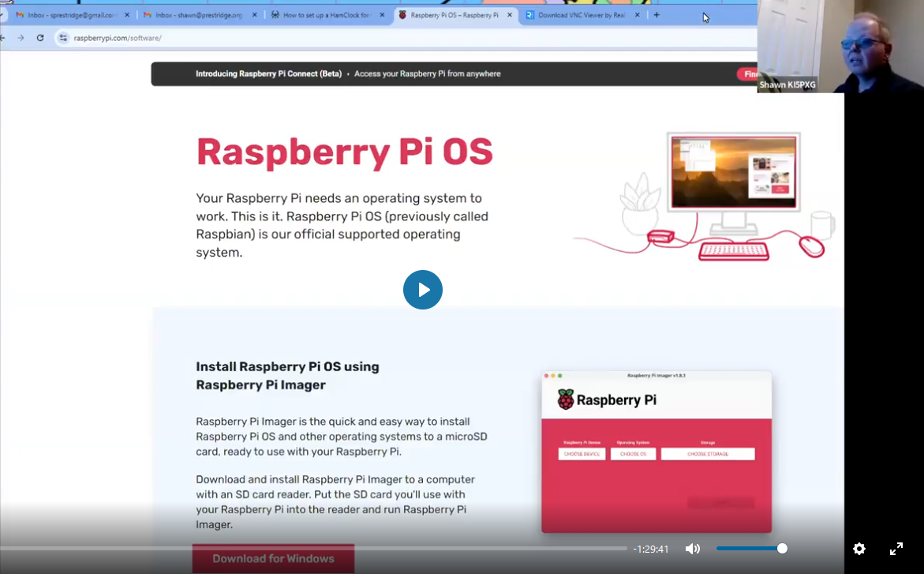The width and height of the screenshot is (924, 574).
Task: Click the Raspberry Pi Imager screenshot
Action: (656, 452)
